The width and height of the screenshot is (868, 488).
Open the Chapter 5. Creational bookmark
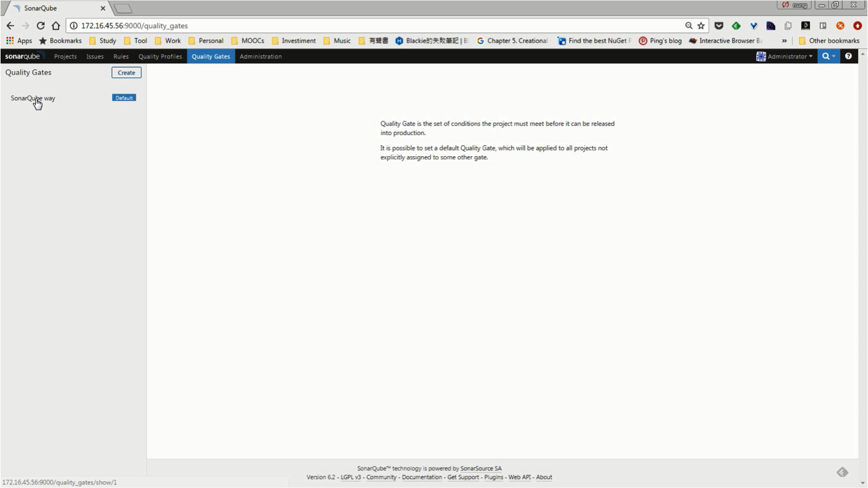tap(512, 41)
